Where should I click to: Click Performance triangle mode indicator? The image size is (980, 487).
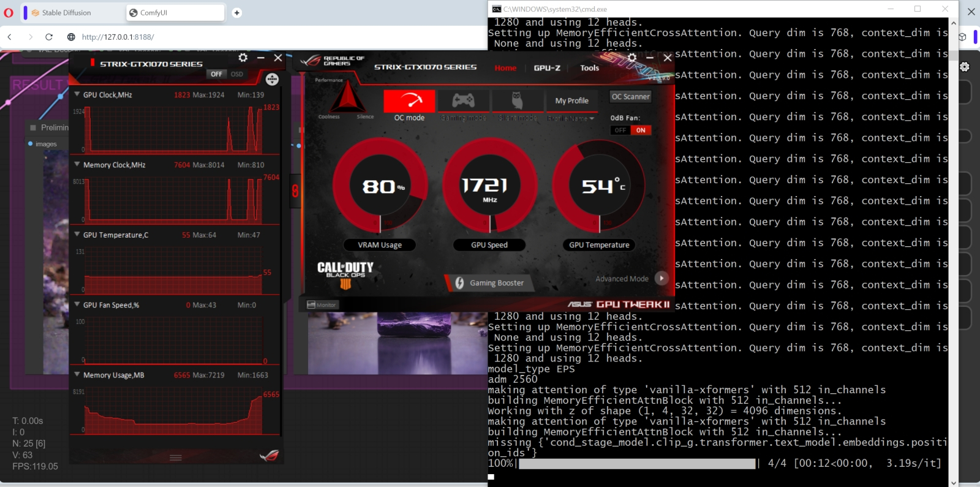(347, 97)
